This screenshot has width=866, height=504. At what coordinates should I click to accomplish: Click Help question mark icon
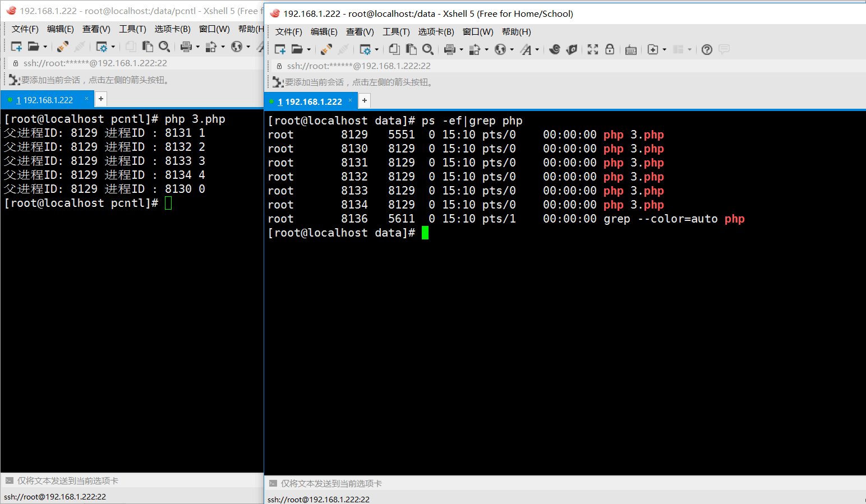(707, 49)
